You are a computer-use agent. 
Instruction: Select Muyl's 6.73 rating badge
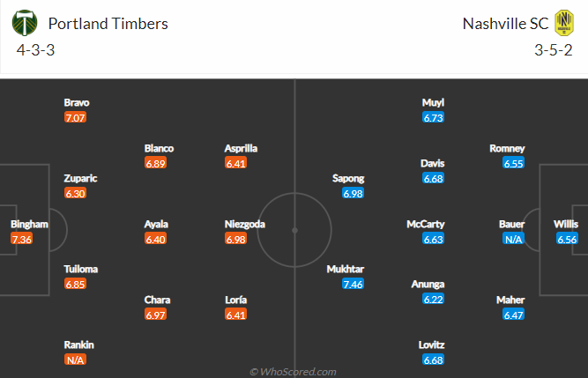click(x=433, y=118)
